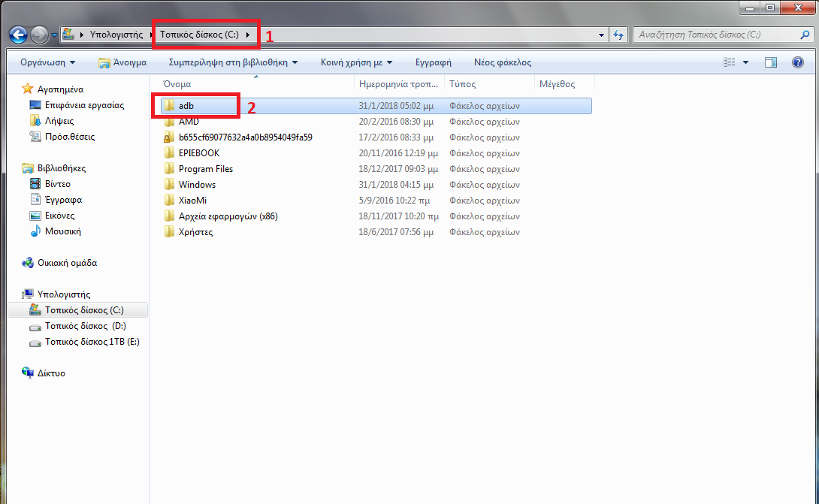Click Τοπικός δίσκος (C:) breadcrumb in address bar
The height and width of the screenshot is (504, 819).
tap(199, 35)
